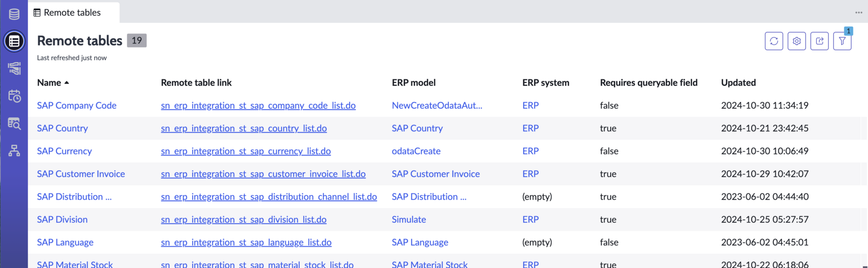Screen dimensions: 868x268
Task: Open the three-dot more options menu
Action: point(859,12)
